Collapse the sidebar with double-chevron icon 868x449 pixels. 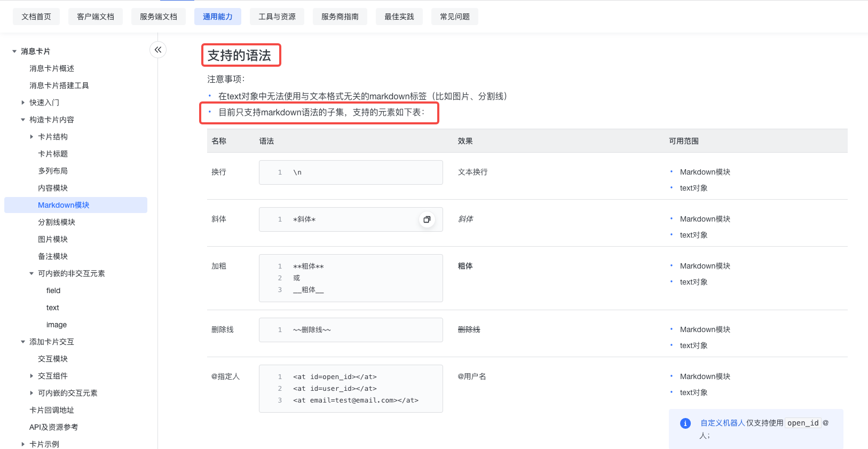tap(158, 50)
